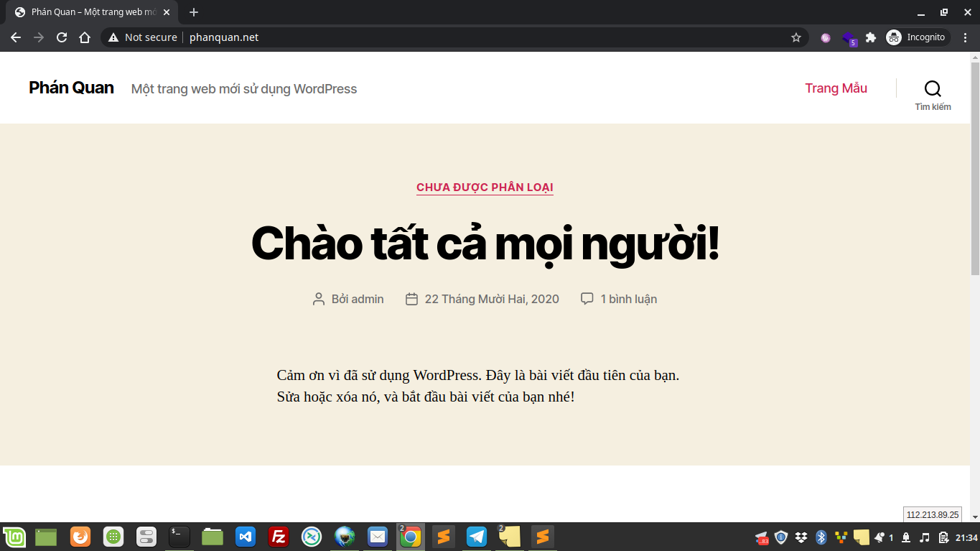Viewport: 980px width, 551px height.
Task: Switch to the Chrome taskbar window
Action: (x=411, y=537)
